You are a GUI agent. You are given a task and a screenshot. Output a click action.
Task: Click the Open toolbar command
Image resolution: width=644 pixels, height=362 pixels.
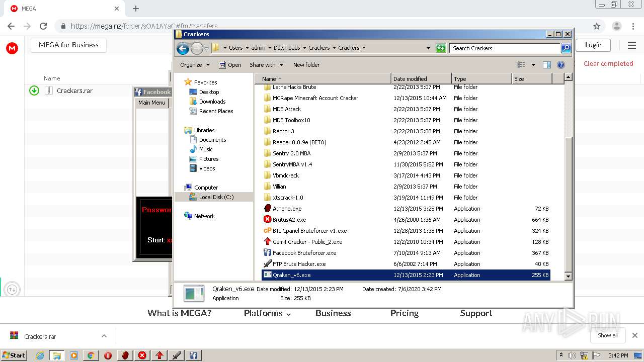pos(230,65)
